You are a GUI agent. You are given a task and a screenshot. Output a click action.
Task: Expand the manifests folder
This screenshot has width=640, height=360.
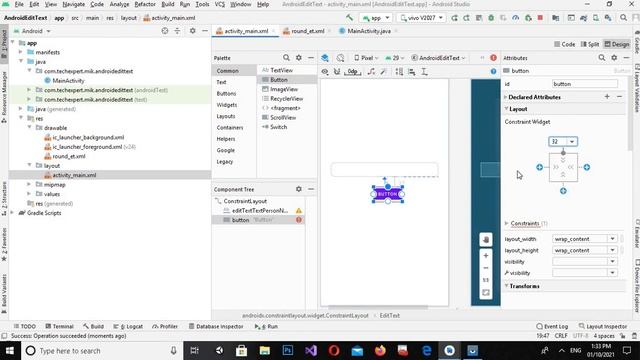21,52
